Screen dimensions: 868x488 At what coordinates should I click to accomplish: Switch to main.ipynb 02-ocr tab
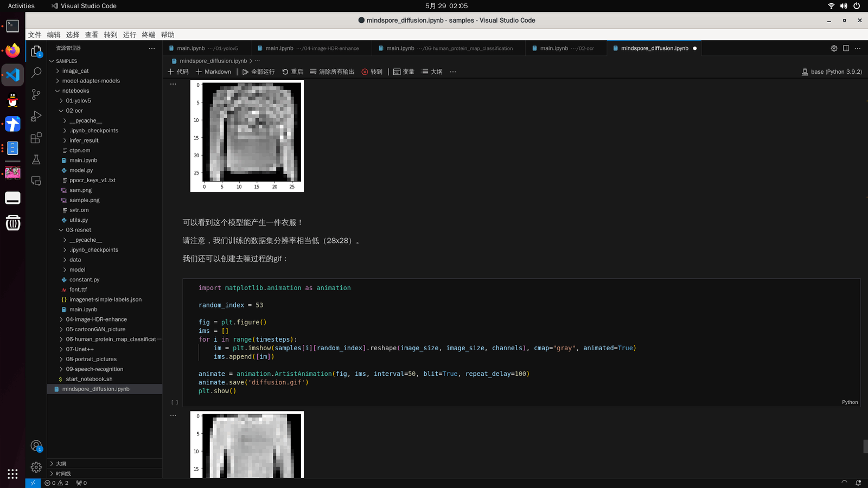566,48
